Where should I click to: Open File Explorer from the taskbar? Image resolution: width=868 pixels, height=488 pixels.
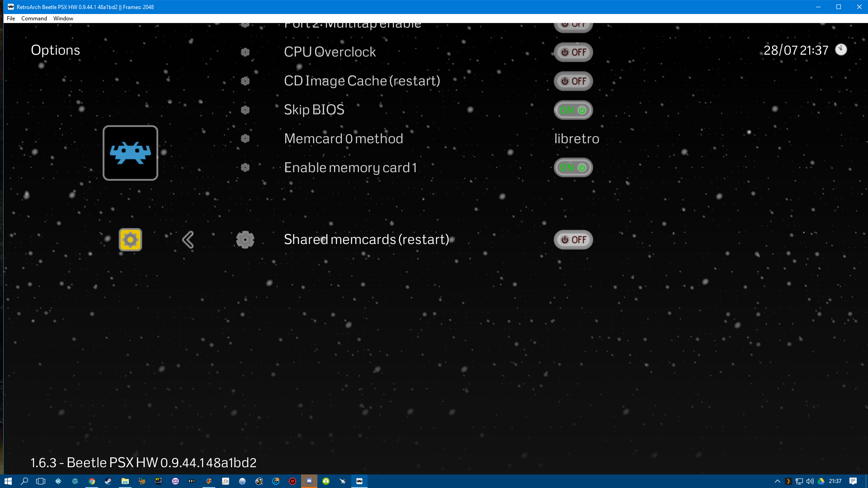[125, 481]
